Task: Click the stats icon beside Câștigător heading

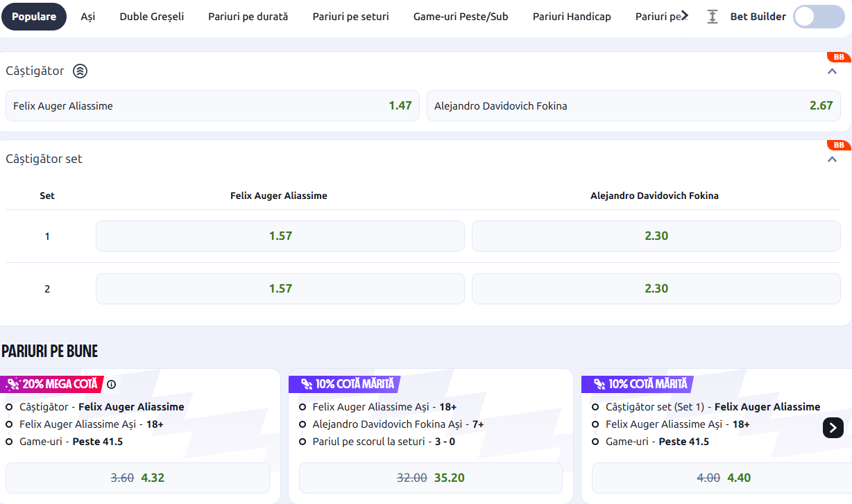Action: pos(80,71)
